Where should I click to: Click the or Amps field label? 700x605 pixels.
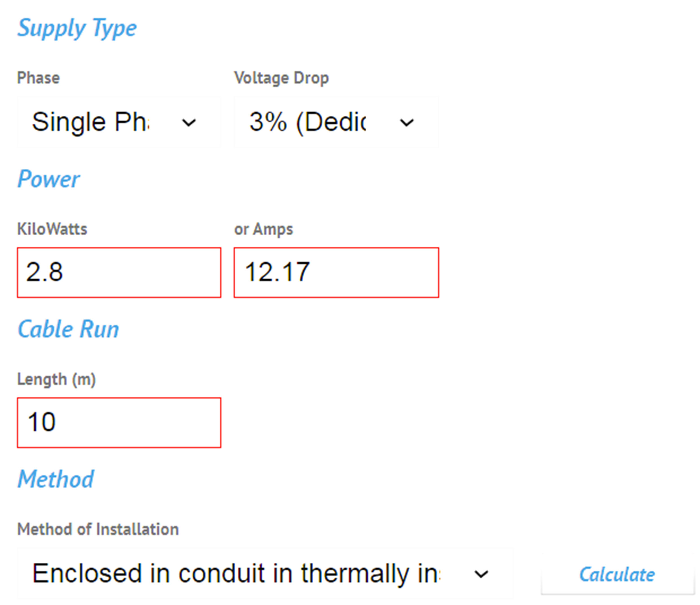click(264, 229)
